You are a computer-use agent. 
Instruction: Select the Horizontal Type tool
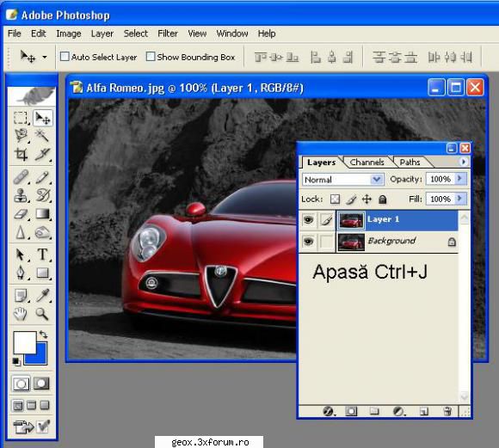point(42,255)
